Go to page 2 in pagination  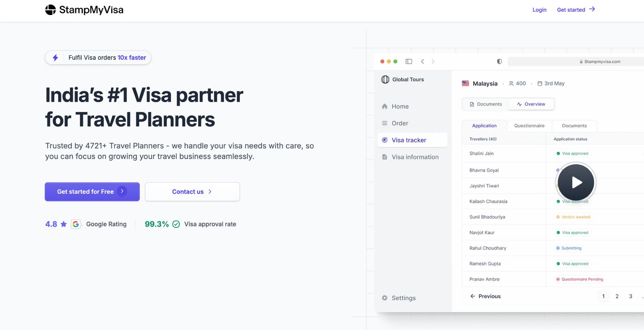(617, 296)
